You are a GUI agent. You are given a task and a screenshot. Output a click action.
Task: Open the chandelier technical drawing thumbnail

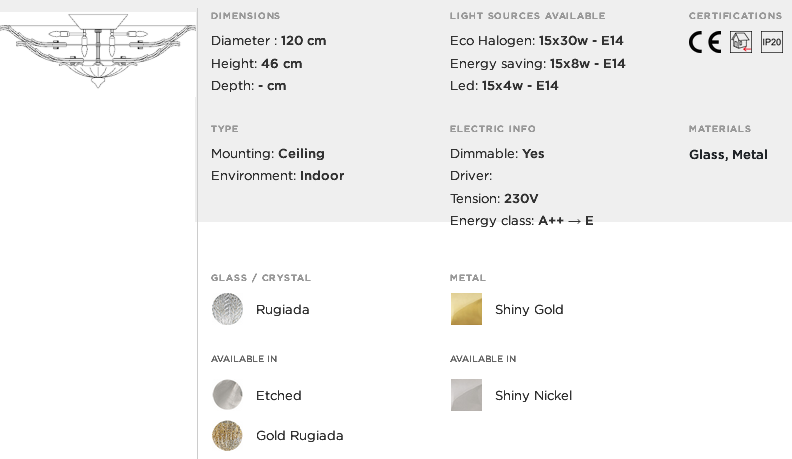click(x=98, y=50)
